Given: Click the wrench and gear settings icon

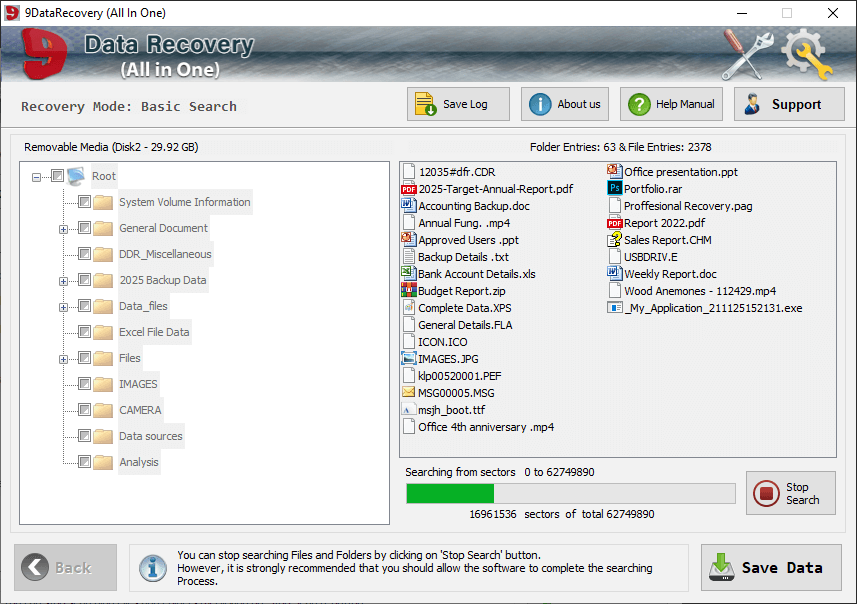Looking at the screenshot, I should click(x=807, y=54).
